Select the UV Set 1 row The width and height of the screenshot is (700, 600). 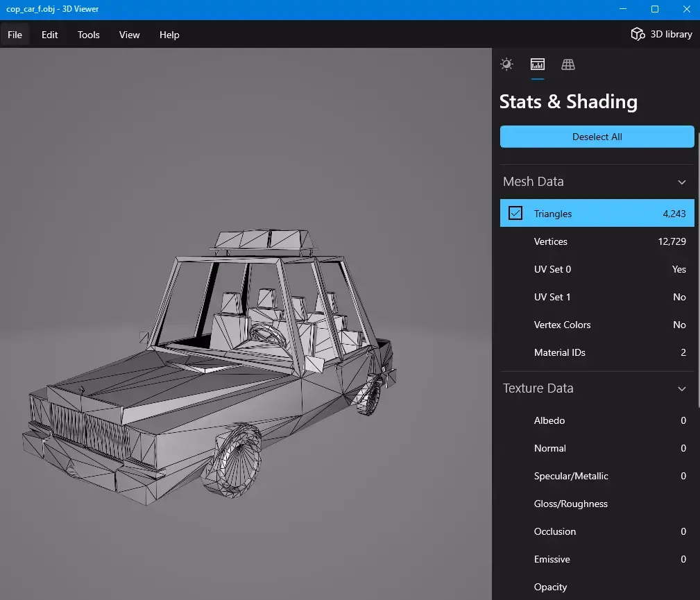tap(597, 297)
